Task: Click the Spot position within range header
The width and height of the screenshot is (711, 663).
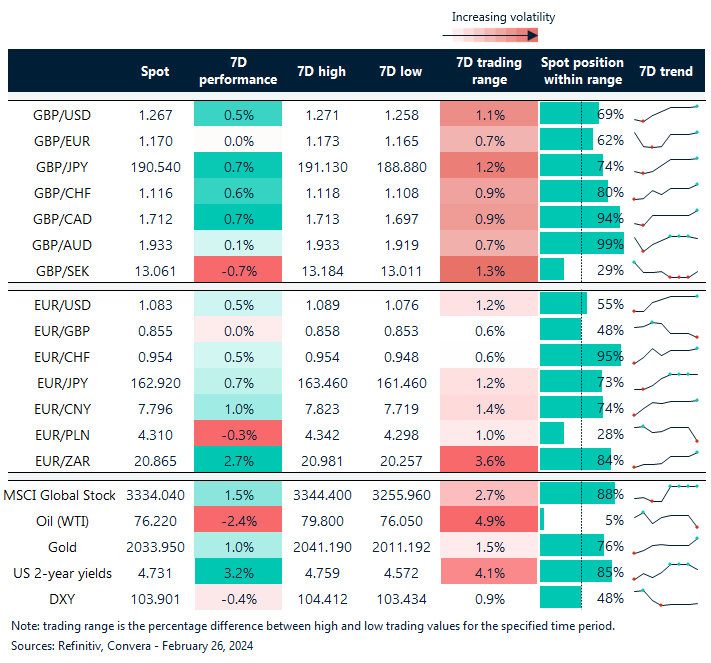Action: pos(582,72)
